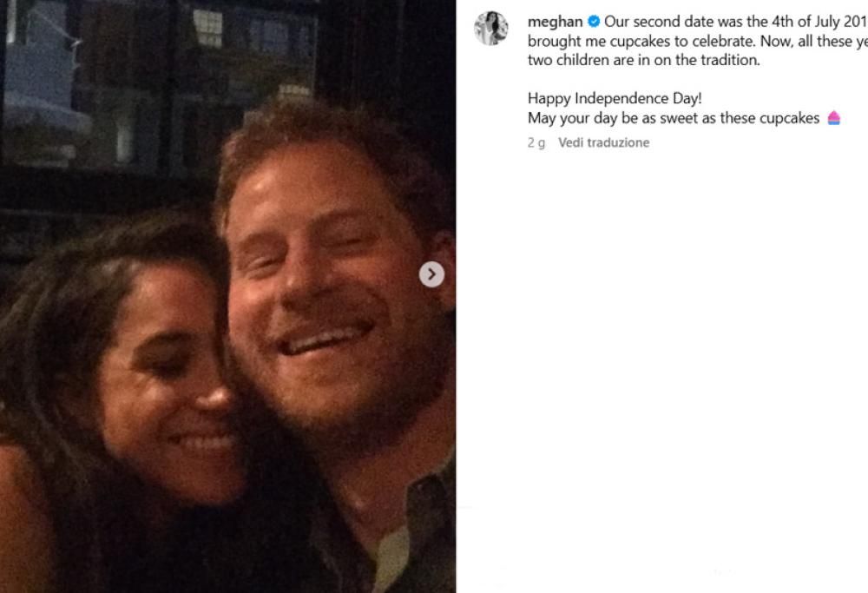Click the Happy Independence Day caption line
This screenshot has height=593, width=868.
coord(613,98)
